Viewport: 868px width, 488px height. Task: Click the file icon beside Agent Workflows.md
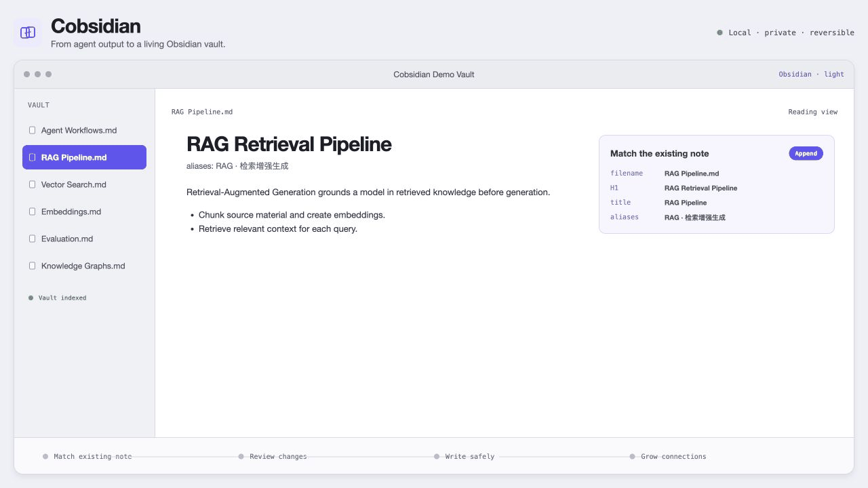click(32, 130)
